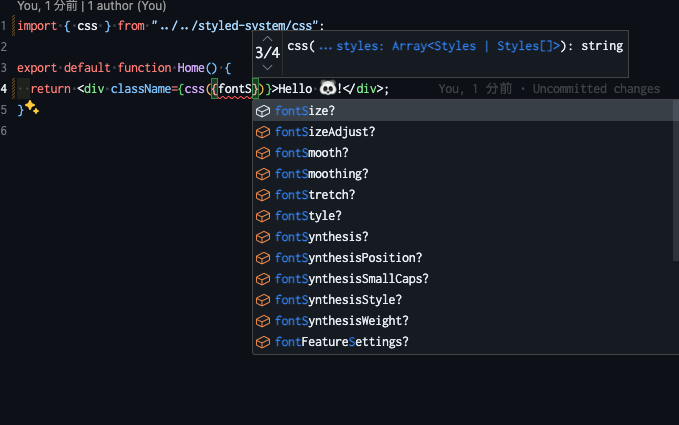Image resolution: width=679 pixels, height=425 pixels.
Task: Click the property icon beside fontSmooth?
Action: tap(263, 153)
